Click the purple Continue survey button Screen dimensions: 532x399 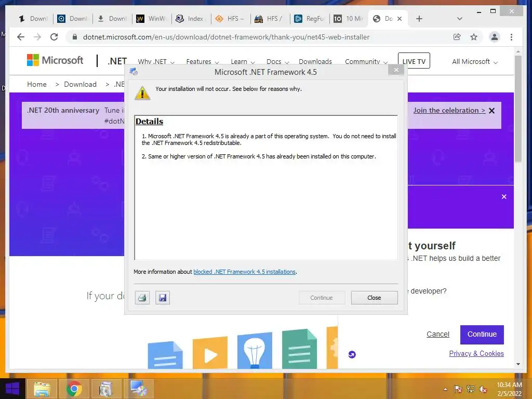click(482, 334)
